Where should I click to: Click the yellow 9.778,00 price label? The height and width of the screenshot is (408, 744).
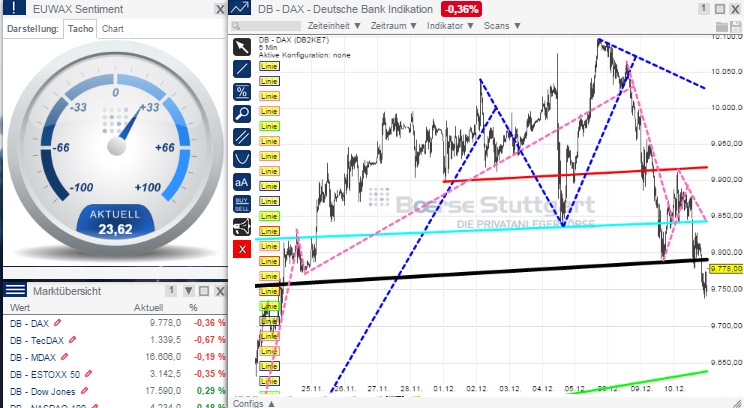727,269
